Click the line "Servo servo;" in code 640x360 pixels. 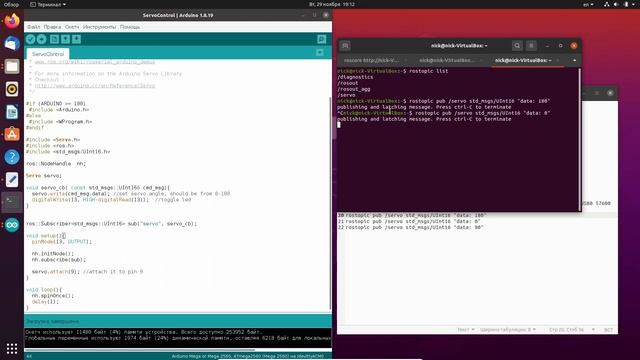pos(44,176)
